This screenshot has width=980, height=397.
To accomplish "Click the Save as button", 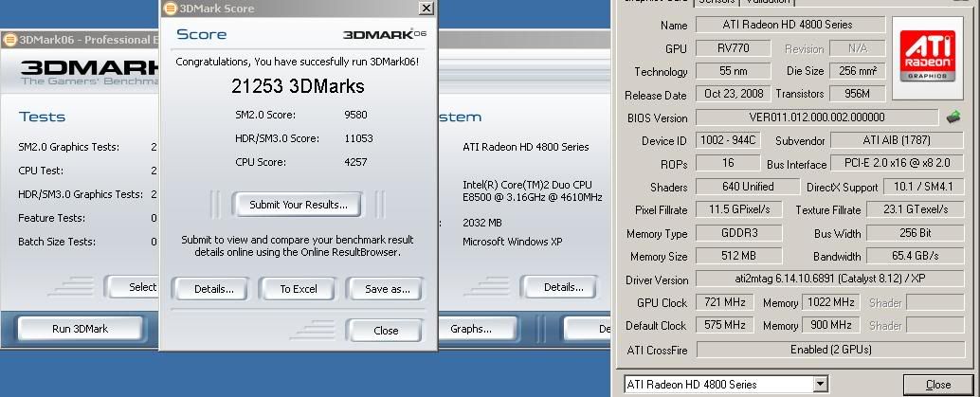I will coord(385,289).
